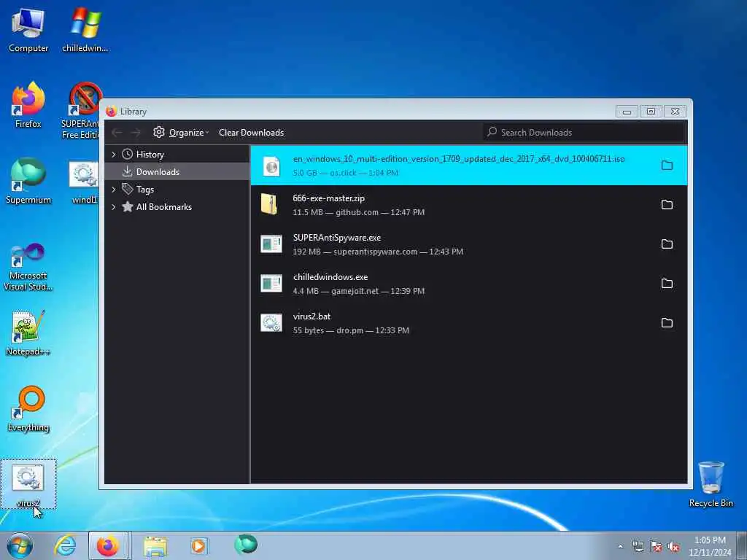Select the chilledwin... desktop icon
747x560 pixels.
pos(85,31)
